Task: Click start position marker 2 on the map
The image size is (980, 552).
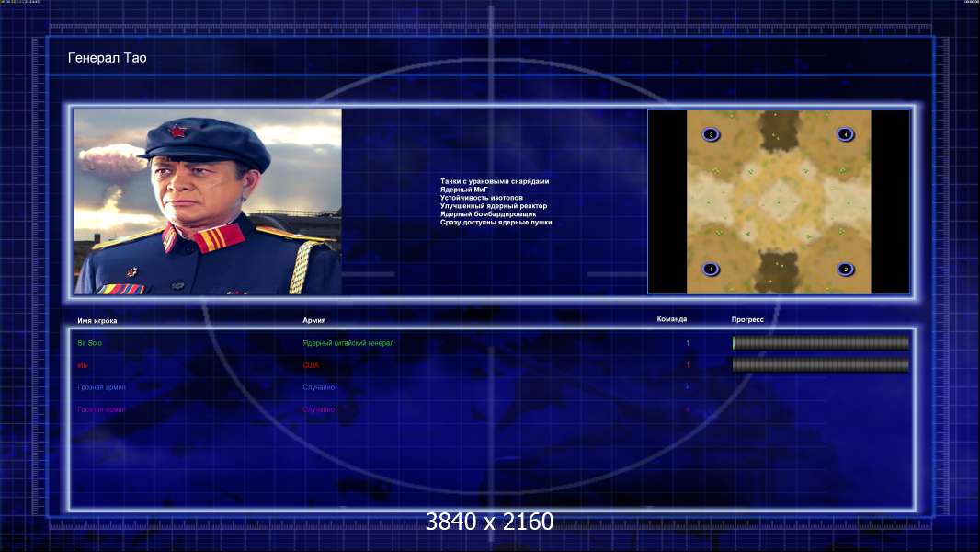Action: click(846, 270)
